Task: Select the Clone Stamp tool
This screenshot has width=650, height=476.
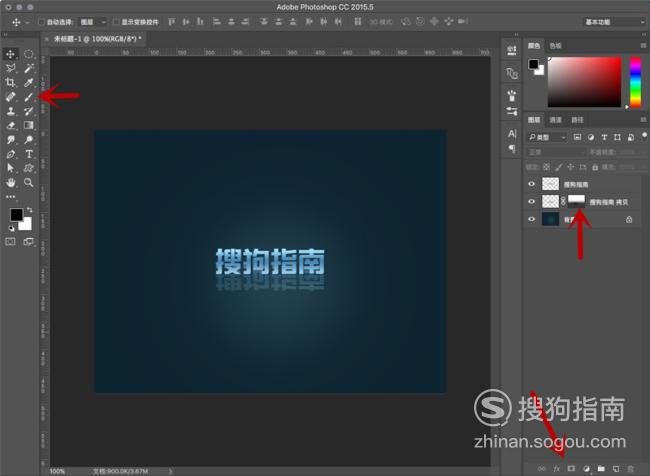Action: click(x=10, y=111)
